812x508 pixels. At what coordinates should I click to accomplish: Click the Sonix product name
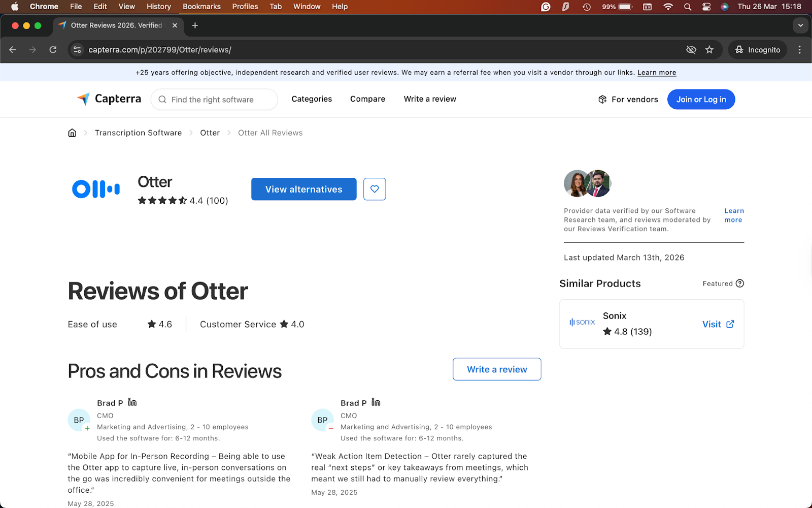coord(615,315)
